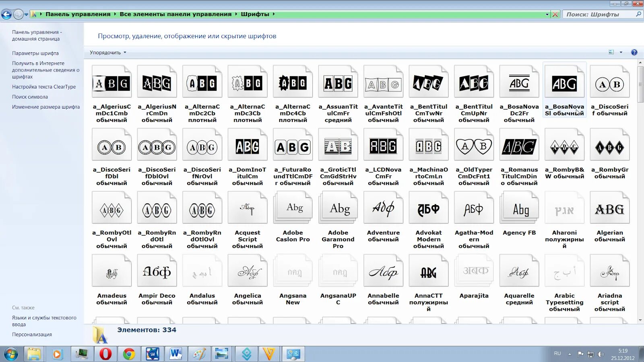644x362 pixels.
Task: Click the Back navigation button
Action: [x=6, y=14]
